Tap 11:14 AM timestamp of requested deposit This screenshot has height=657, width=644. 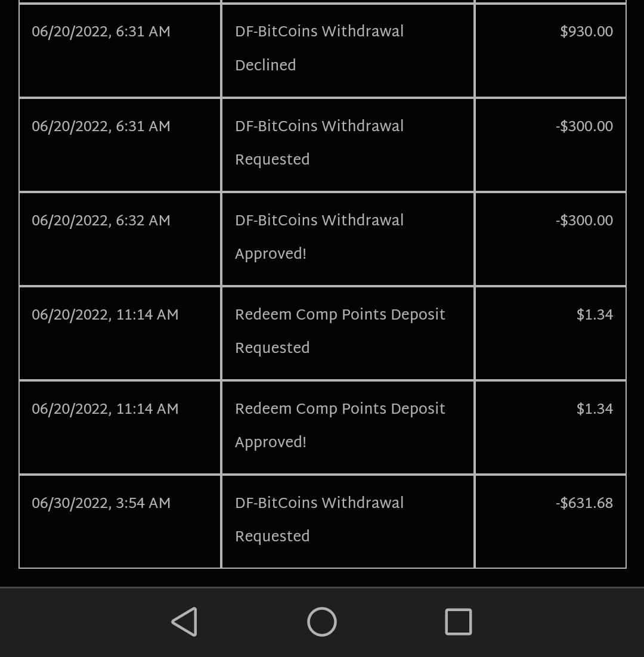click(105, 315)
